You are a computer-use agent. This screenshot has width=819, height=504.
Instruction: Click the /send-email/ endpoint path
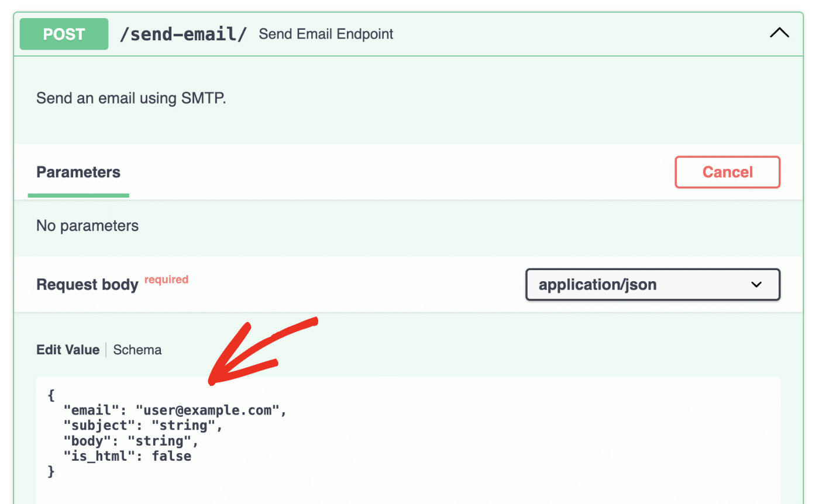[x=183, y=34]
